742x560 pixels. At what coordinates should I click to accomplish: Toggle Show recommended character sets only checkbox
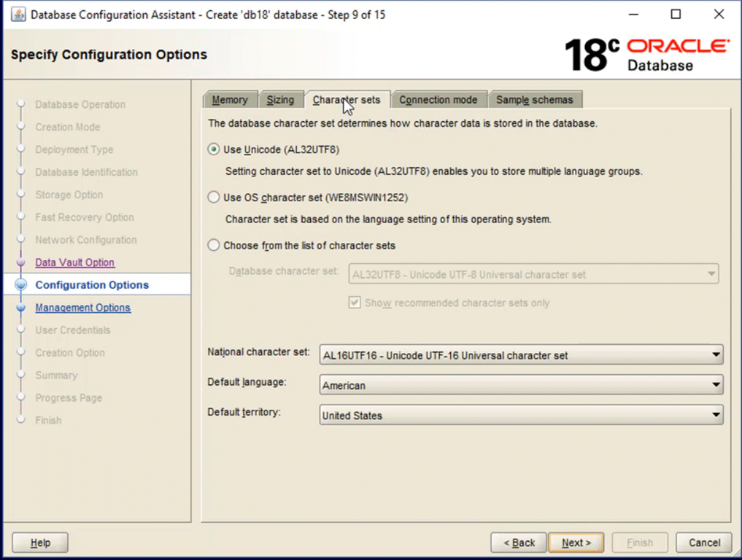point(355,303)
